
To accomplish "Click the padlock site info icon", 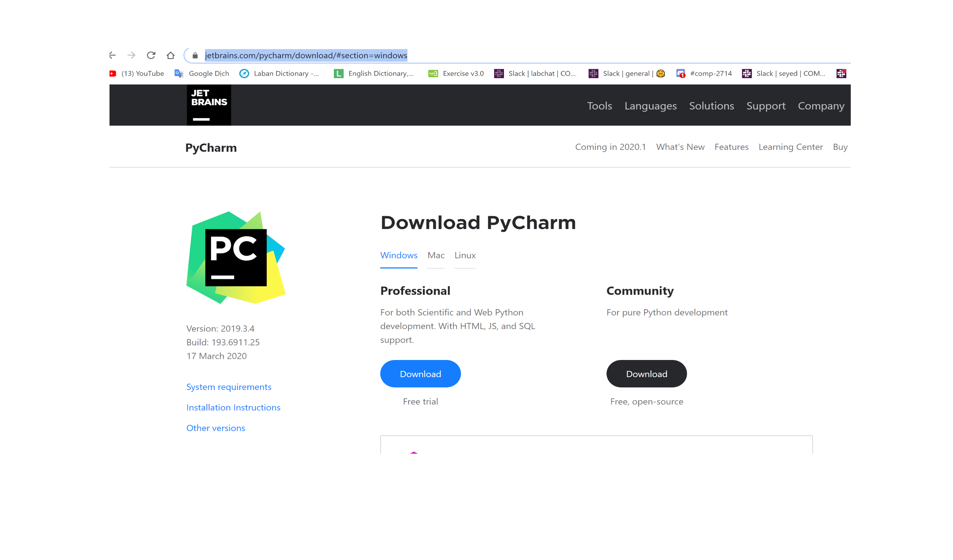I will [195, 56].
